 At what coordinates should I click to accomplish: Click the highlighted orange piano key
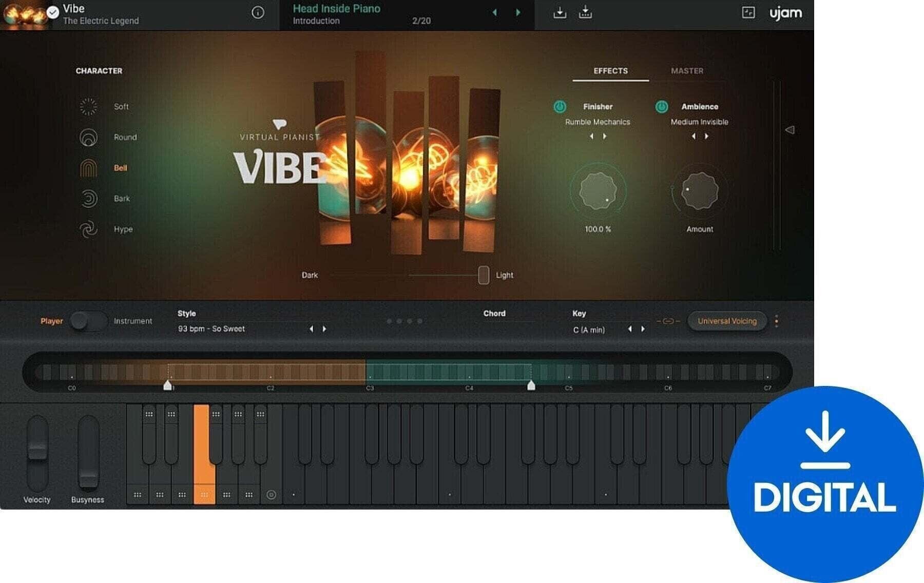[x=204, y=455]
